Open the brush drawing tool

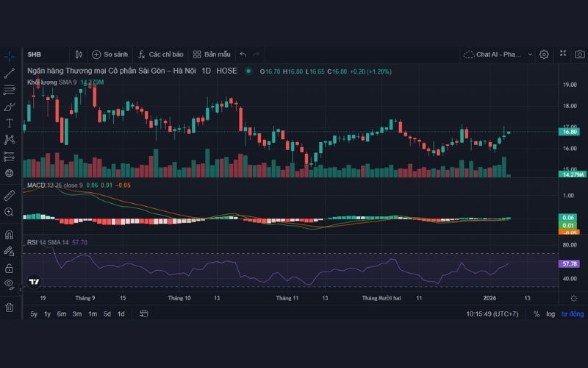pos(10,106)
